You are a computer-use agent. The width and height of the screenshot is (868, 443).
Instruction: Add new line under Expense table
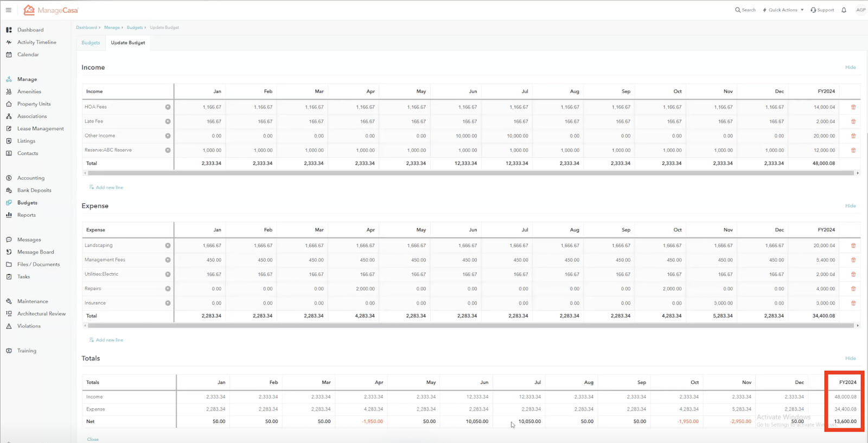pos(106,340)
